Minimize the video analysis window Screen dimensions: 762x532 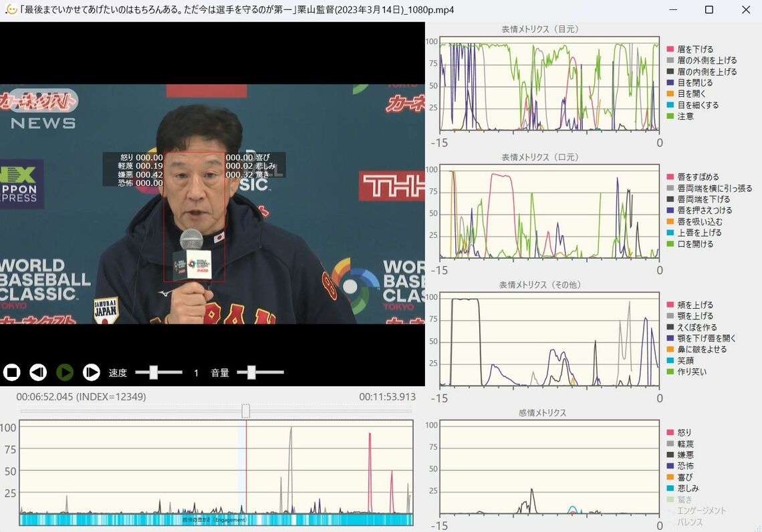coord(673,10)
